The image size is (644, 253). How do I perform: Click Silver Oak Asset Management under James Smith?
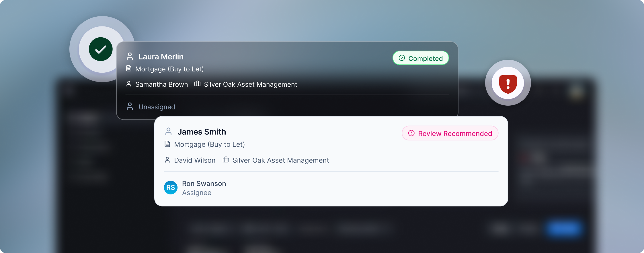coord(281,160)
